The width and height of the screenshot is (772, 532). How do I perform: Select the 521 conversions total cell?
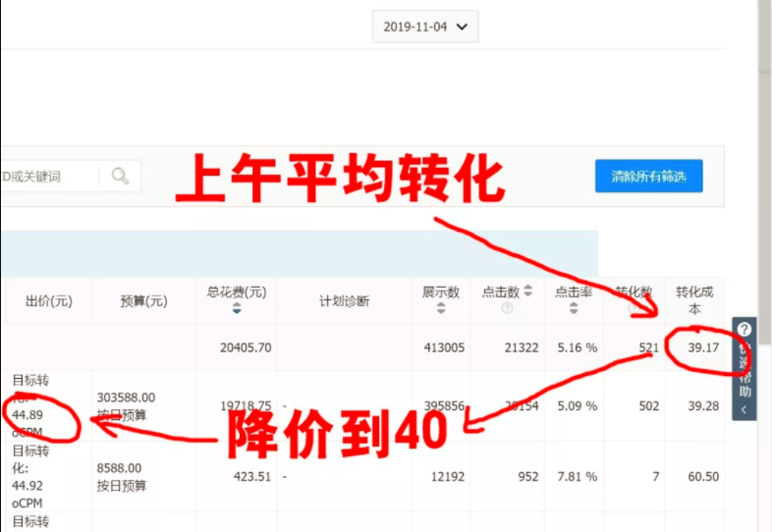[649, 347]
